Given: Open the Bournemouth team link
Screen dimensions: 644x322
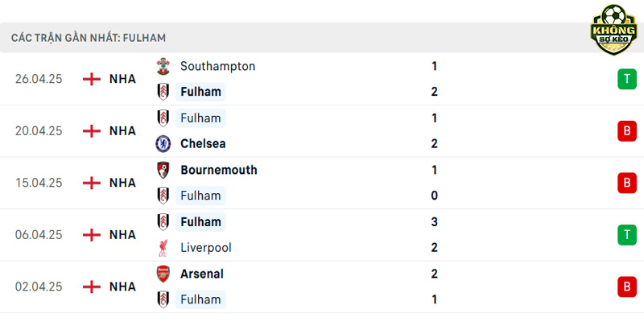Looking at the screenshot, I should 218,170.
